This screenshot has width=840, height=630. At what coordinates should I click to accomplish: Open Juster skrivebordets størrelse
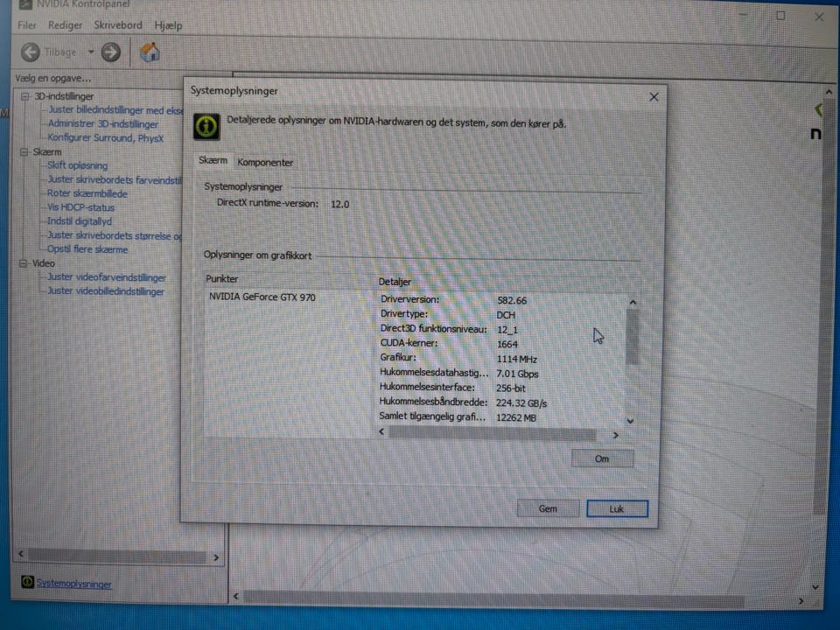point(114,235)
